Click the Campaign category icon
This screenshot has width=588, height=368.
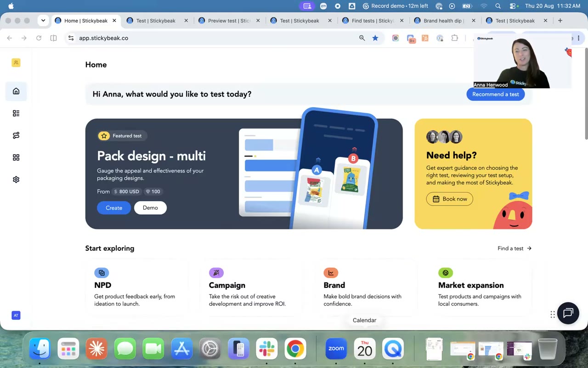216,273
